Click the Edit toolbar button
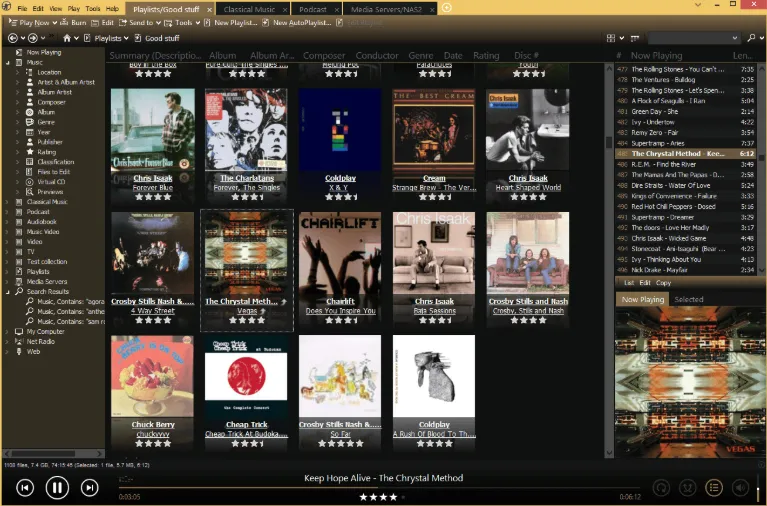 coord(103,23)
